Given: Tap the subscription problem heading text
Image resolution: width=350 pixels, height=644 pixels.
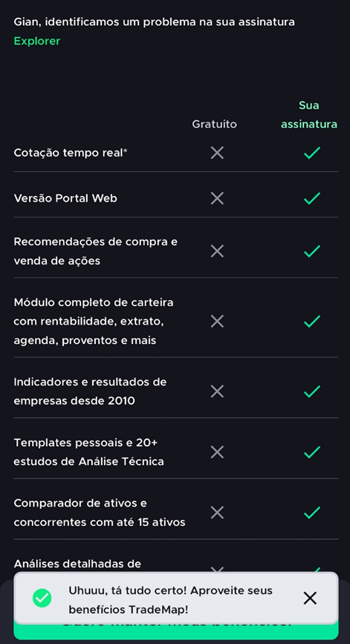Looking at the screenshot, I should click(x=154, y=22).
